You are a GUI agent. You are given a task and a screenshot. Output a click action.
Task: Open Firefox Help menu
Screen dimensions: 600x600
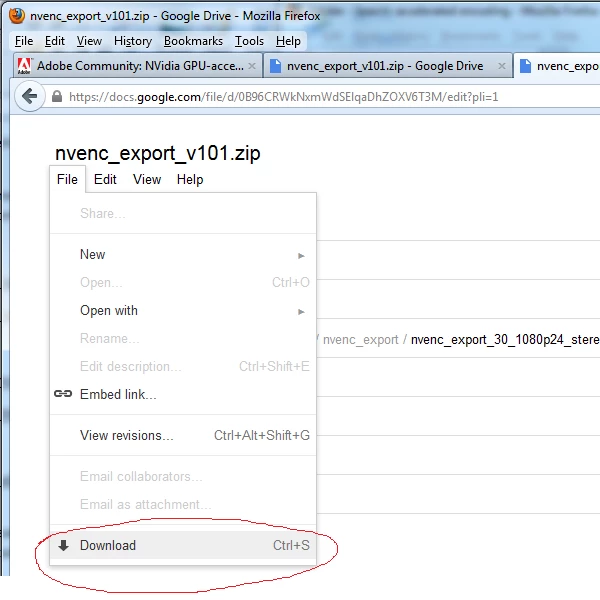coord(288,41)
